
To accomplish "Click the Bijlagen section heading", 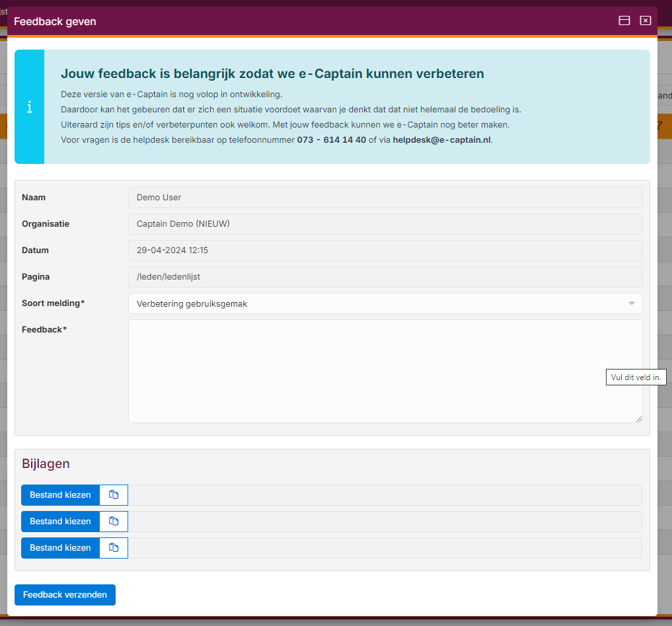I will (46, 463).
